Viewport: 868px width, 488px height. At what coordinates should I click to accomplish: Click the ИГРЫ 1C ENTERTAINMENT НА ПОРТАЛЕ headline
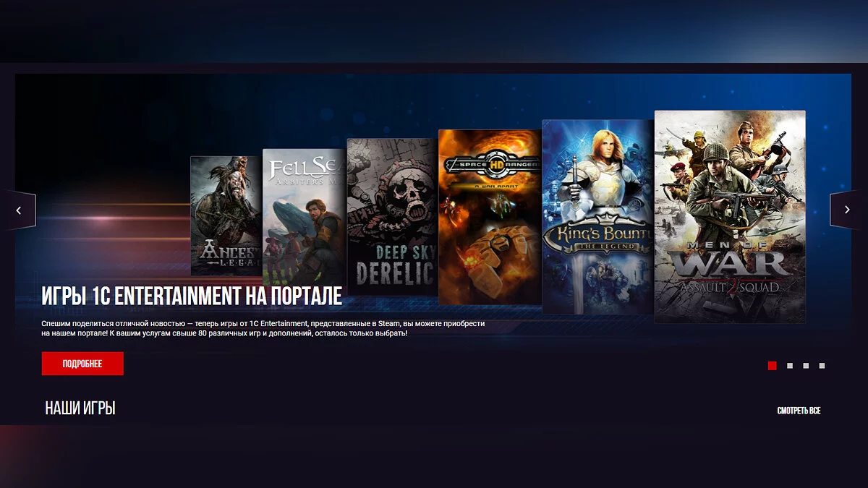[x=192, y=296]
